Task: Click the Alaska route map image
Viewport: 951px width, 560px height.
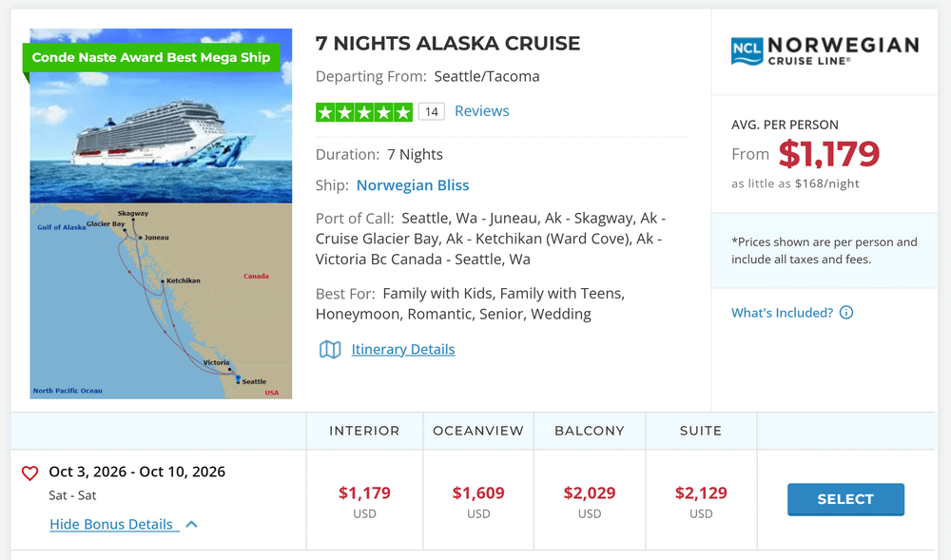Action: [161, 301]
